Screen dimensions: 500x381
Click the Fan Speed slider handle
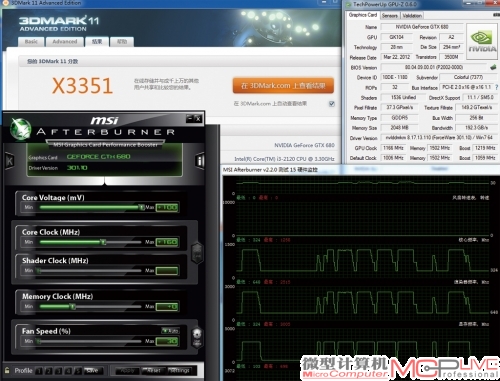tap(39, 341)
